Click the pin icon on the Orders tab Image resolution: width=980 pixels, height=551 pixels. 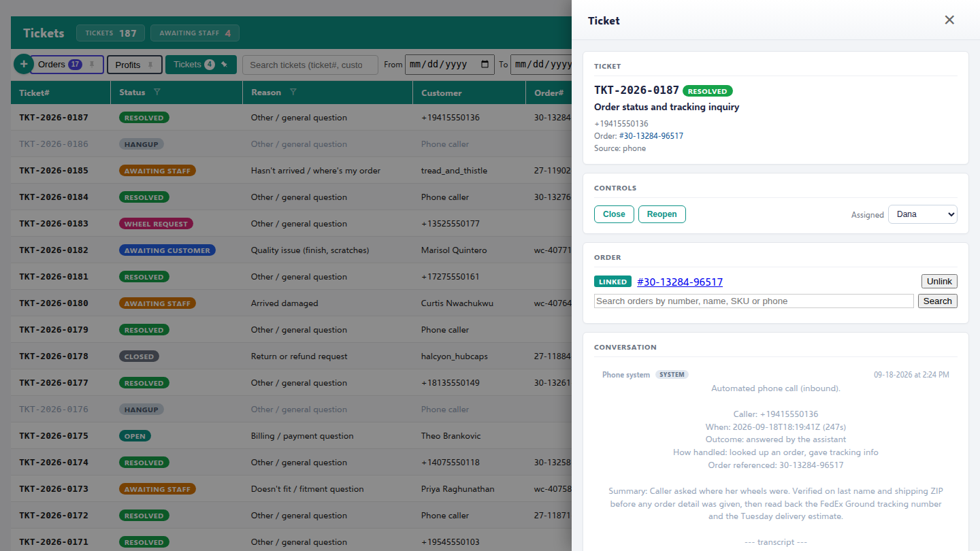92,65
